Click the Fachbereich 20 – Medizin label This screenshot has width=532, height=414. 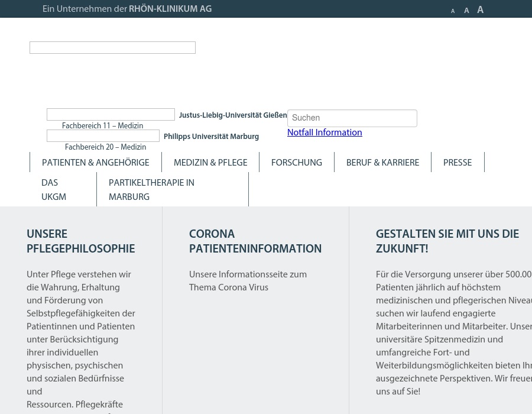tap(105, 147)
